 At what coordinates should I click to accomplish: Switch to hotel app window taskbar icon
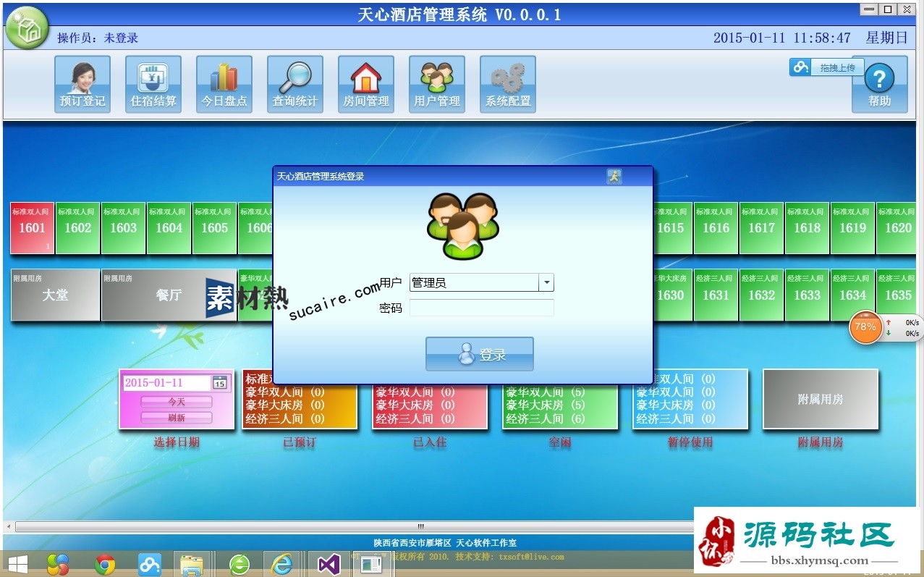(371, 564)
